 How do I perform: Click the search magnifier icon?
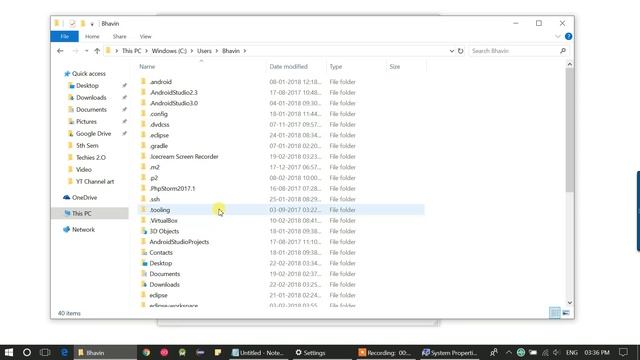pyautogui.click(x=563, y=51)
